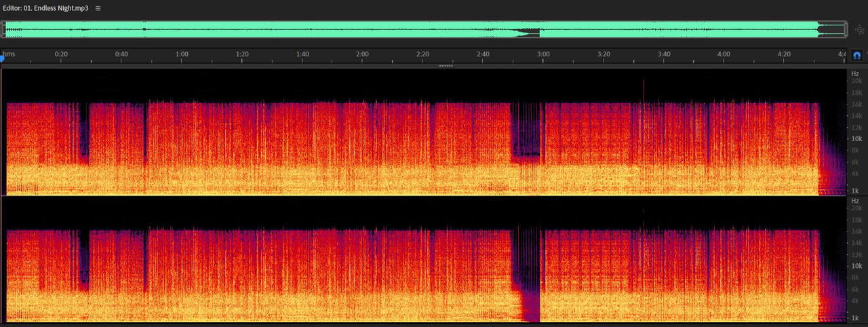Click the 4:00 mark on the timeline
868x327 pixels.
[x=724, y=54]
